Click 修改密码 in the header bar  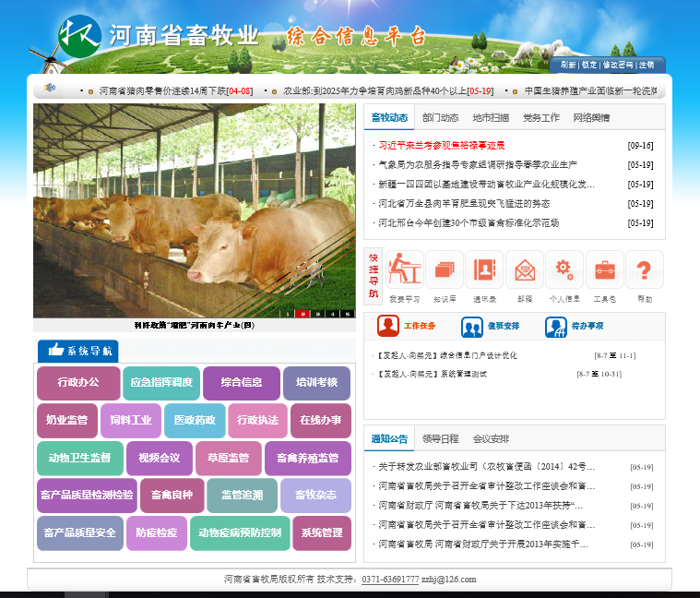coord(617,65)
